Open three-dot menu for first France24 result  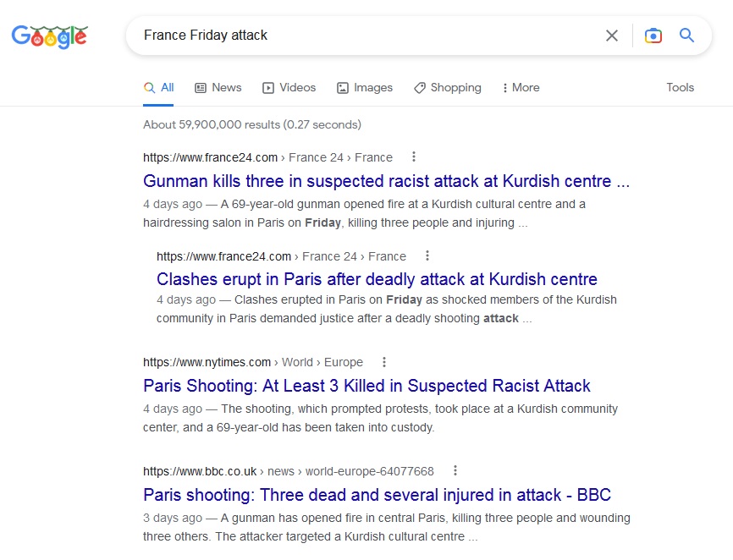click(x=414, y=157)
